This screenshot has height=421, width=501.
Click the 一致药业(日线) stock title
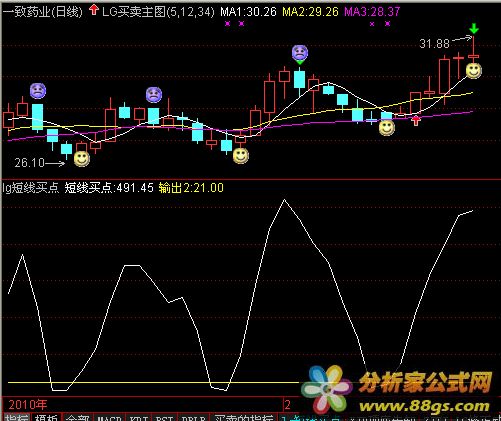[43, 12]
